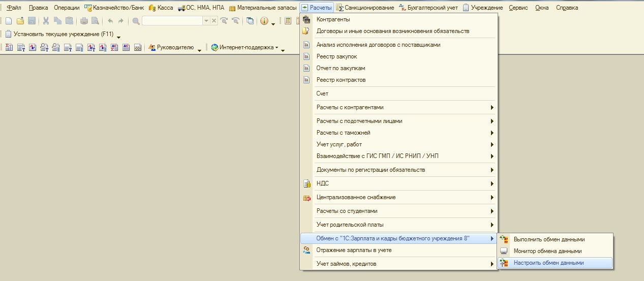Open the Файл menu
The image size is (644, 281).
click(14, 8)
